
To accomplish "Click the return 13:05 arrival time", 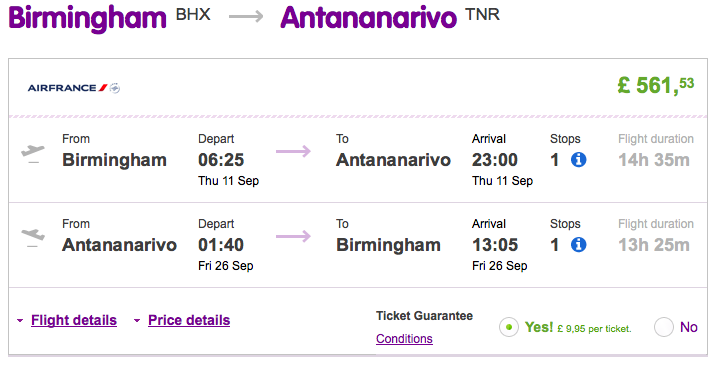I will click(x=495, y=245).
